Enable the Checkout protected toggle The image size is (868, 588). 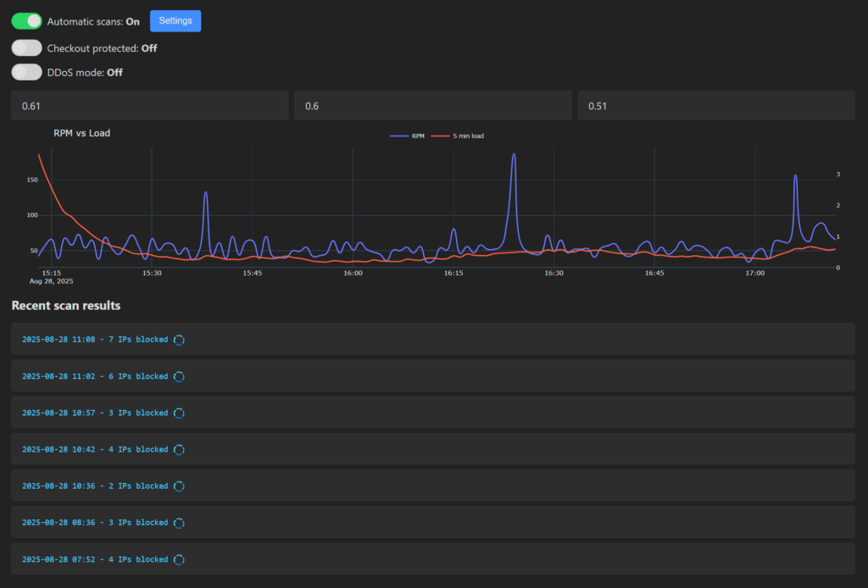(27, 48)
